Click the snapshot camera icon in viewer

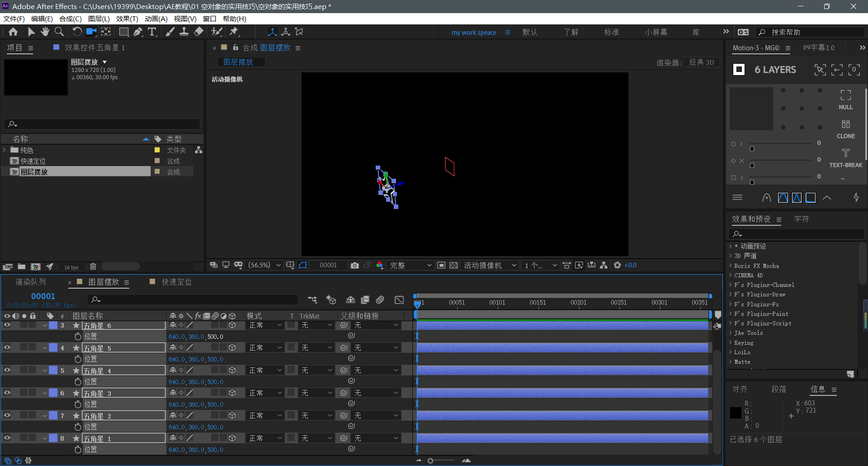[x=355, y=266]
